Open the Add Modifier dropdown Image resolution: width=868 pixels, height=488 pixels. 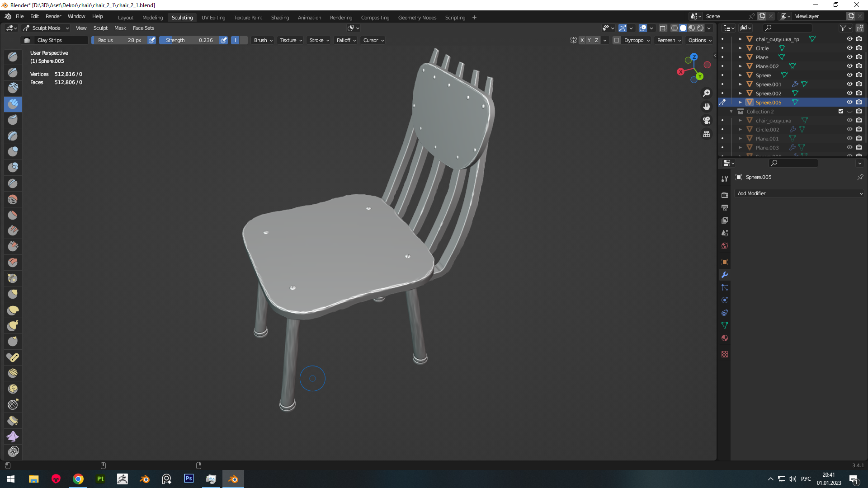(799, 193)
